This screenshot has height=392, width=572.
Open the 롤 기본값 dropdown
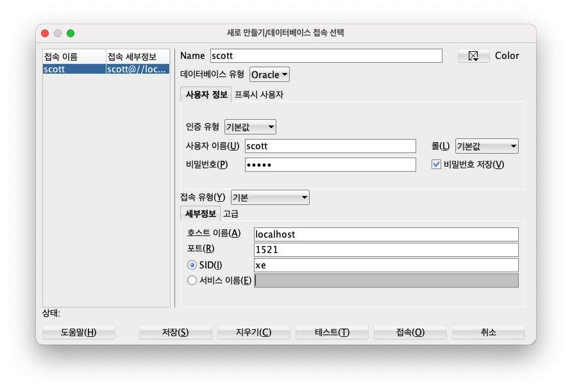coord(487,146)
